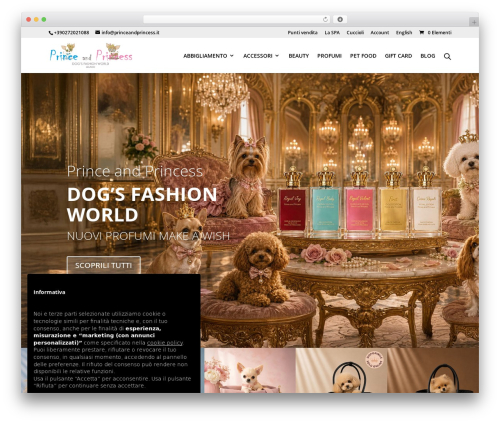Click the round icon next to address bar

coord(340,19)
